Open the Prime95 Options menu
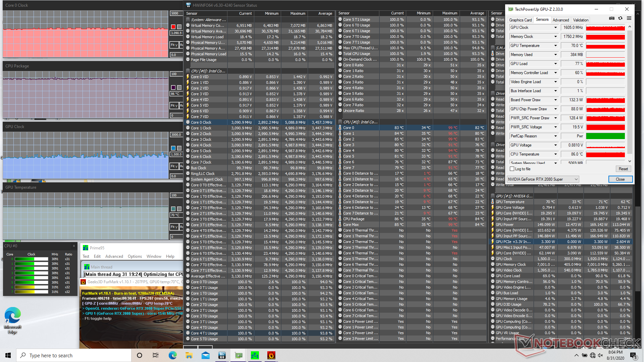The height and width of the screenshot is (362, 644). [135, 256]
